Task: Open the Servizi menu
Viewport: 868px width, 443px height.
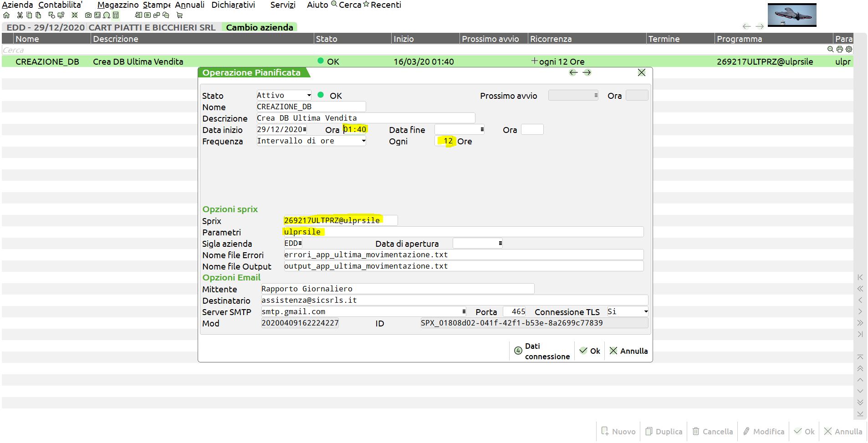Action: pyautogui.click(x=282, y=5)
